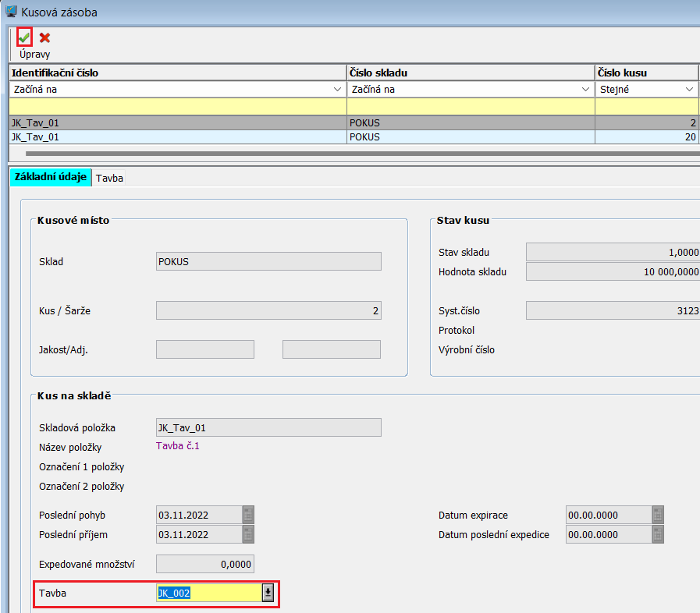The height and width of the screenshot is (613, 700).
Task: Click the yellow filter cell under Identifikační číslo
Action: tap(177, 106)
